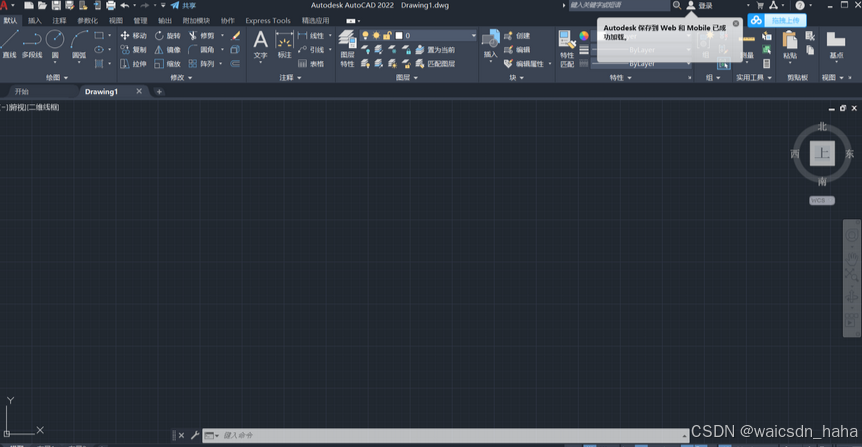The height and width of the screenshot is (447, 862).
Task: Click the Array (阵列) tool
Action: pyautogui.click(x=202, y=64)
